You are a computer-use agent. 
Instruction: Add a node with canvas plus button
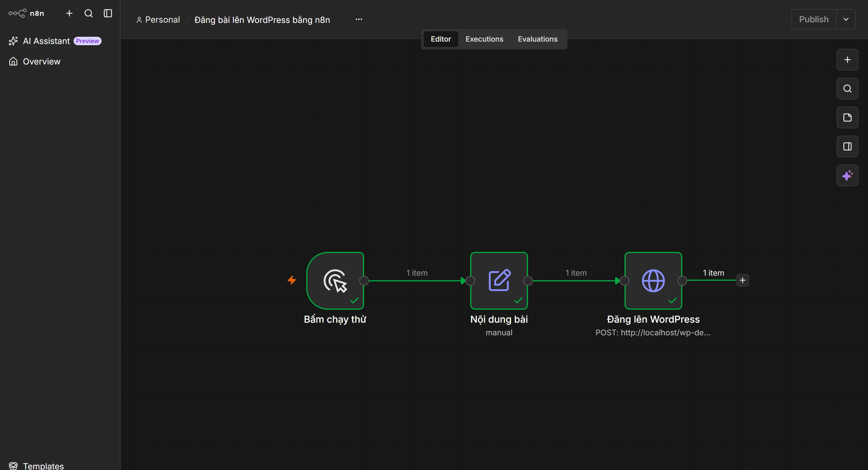point(847,60)
